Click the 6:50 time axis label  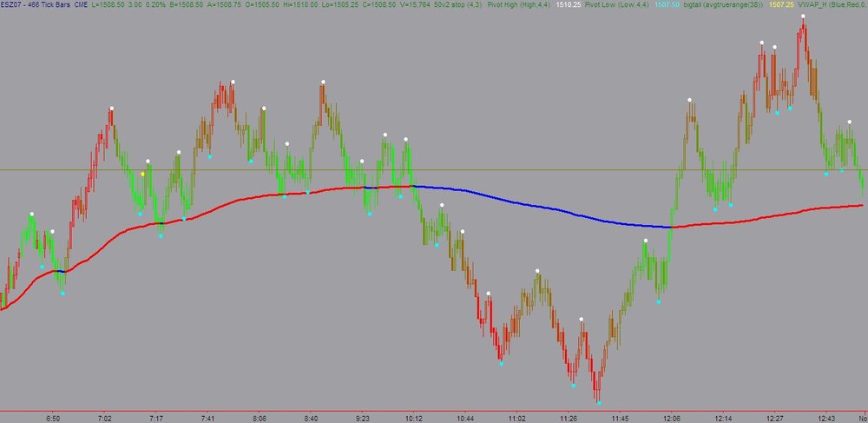point(53,418)
